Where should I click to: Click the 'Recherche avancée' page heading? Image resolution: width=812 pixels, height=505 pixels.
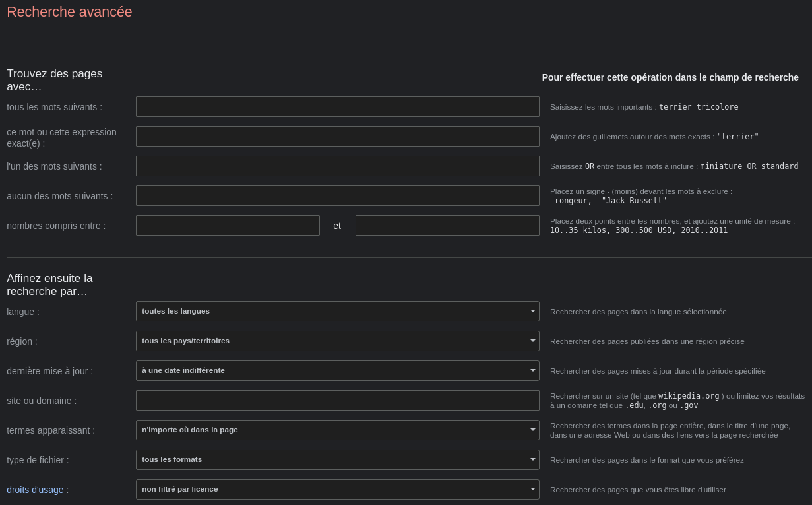click(69, 12)
